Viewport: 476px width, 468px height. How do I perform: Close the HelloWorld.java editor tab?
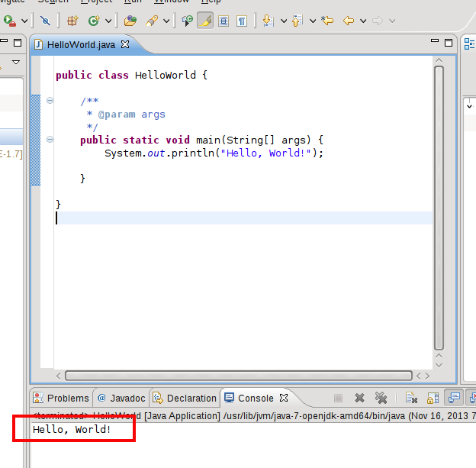[125, 44]
